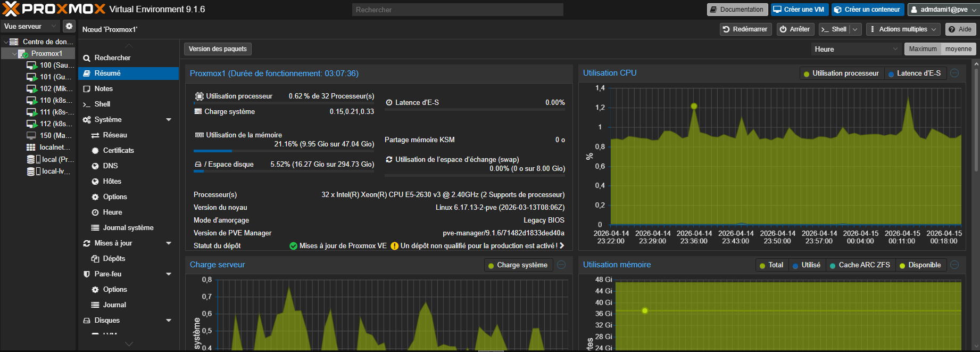Open Journal système entry
This screenshot has height=352, width=980.
point(128,227)
